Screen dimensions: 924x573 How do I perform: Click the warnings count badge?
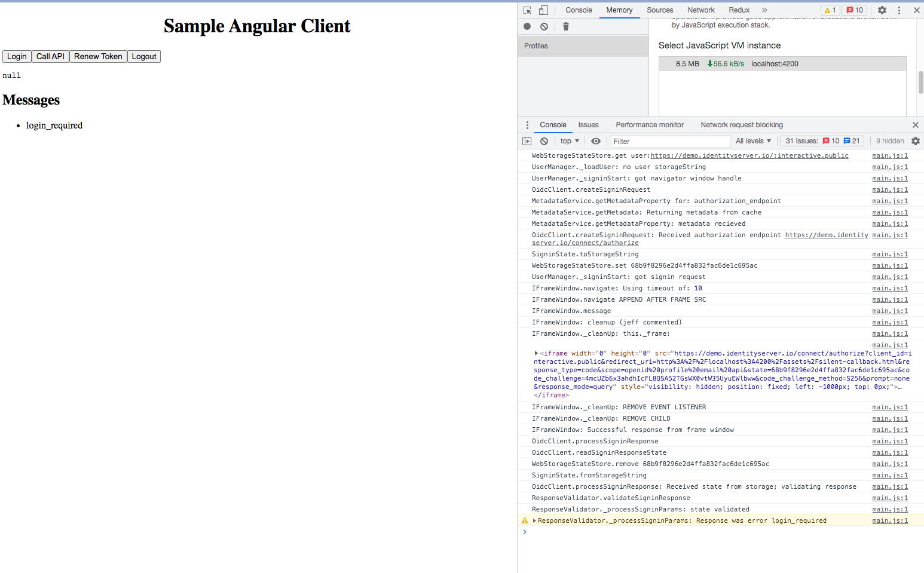pyautogui.click(x=830, y=10)
